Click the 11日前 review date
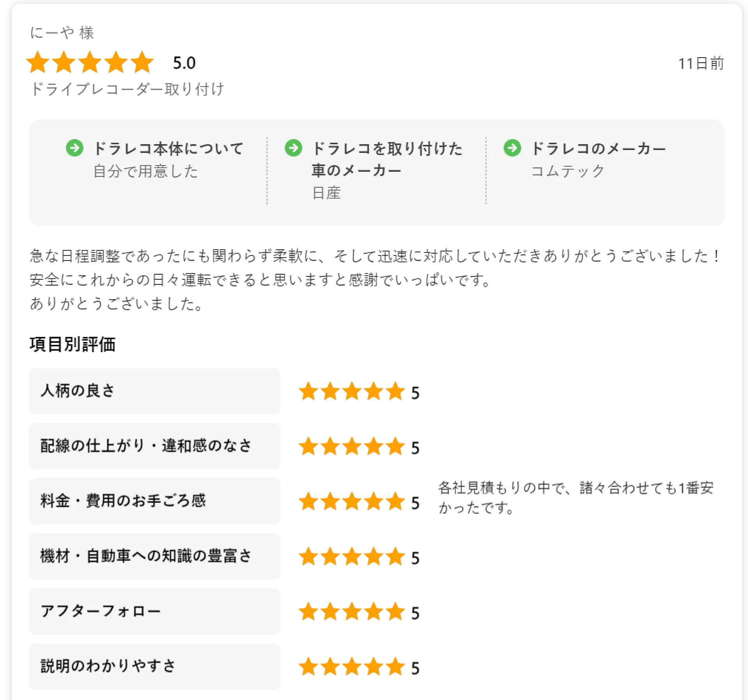 701,63
